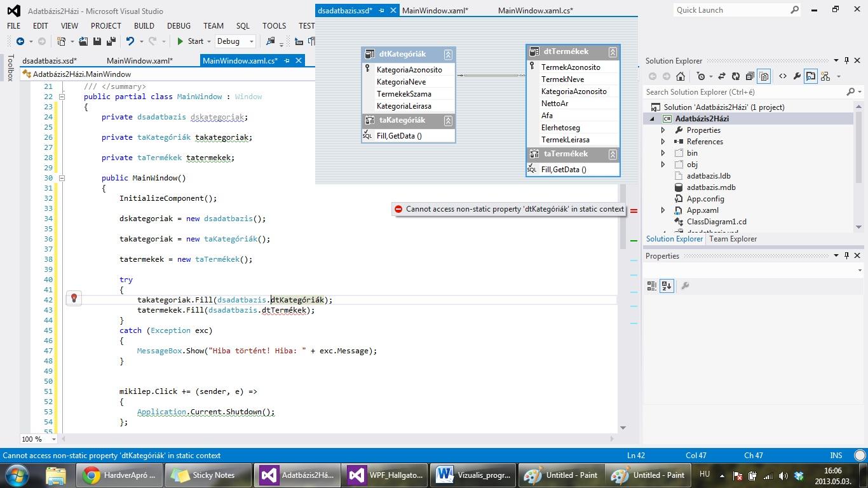Open the Start button dropdown arrow
868x488 pixels.
point(209,41)
